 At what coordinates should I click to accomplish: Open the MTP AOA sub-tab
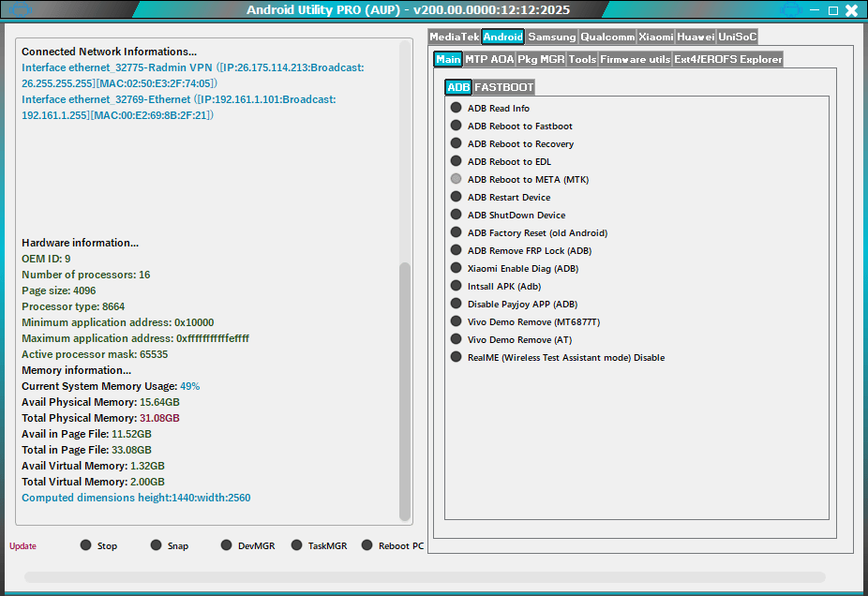click(x=489, y=59)
